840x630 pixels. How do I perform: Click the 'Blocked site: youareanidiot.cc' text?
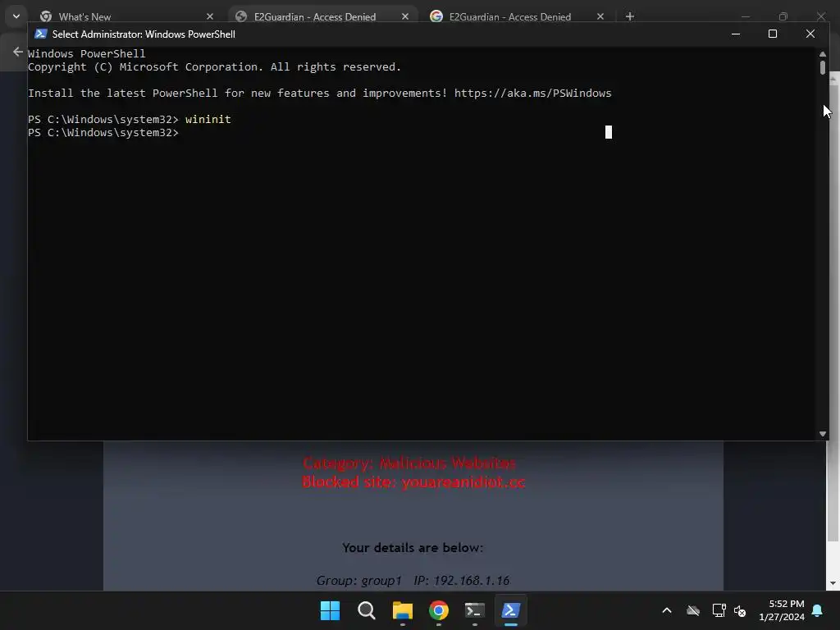pos(413,482)
